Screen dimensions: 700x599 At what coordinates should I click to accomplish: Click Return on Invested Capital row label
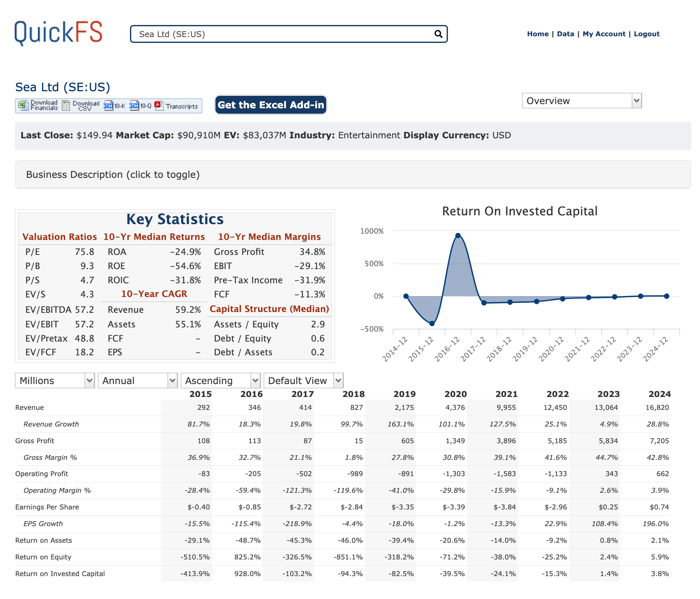click(60, 574)
